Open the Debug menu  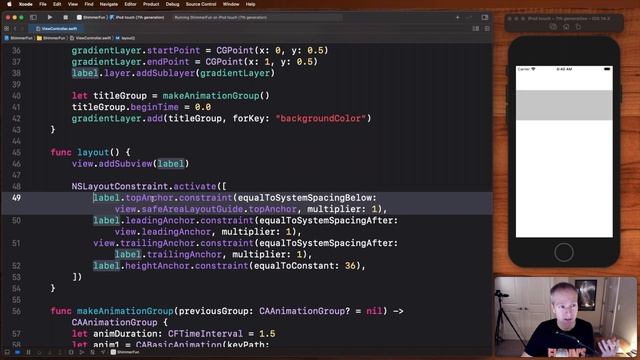coord(172,4)
